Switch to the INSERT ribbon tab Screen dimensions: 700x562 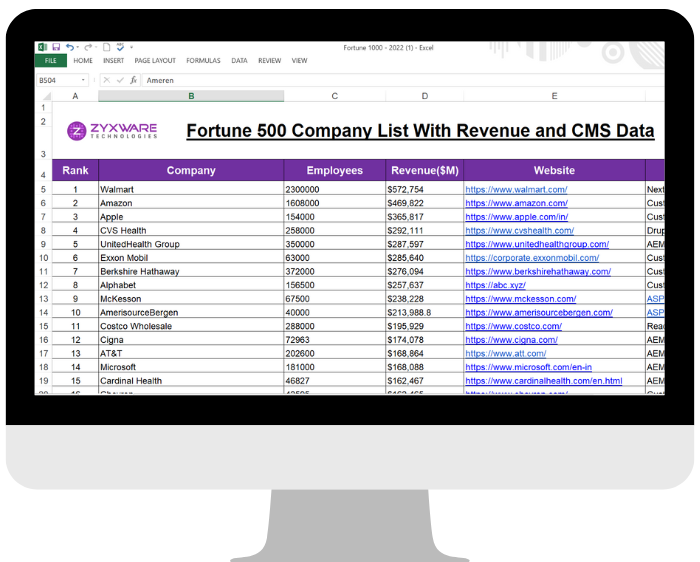pos(113,61)
